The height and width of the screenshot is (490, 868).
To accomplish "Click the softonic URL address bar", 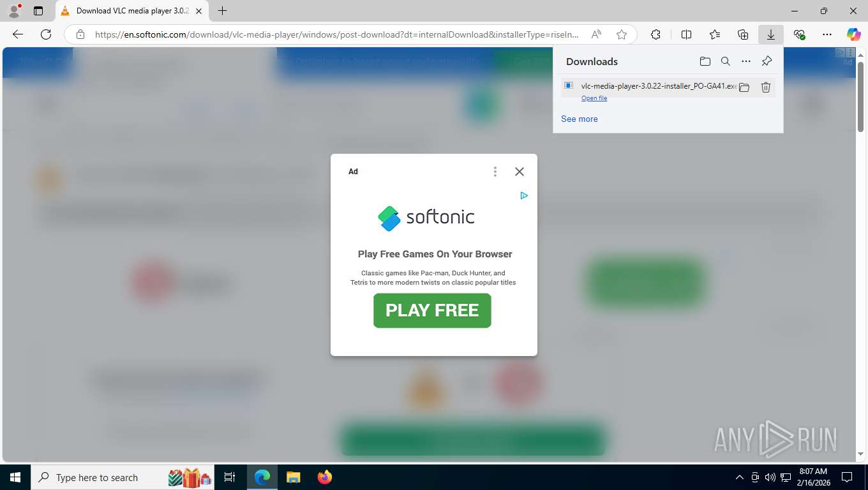I will click(337, 34).
